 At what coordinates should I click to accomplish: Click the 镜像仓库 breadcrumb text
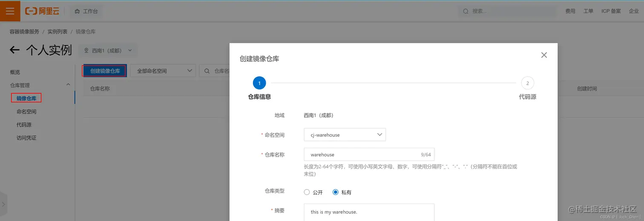[86, 32]
